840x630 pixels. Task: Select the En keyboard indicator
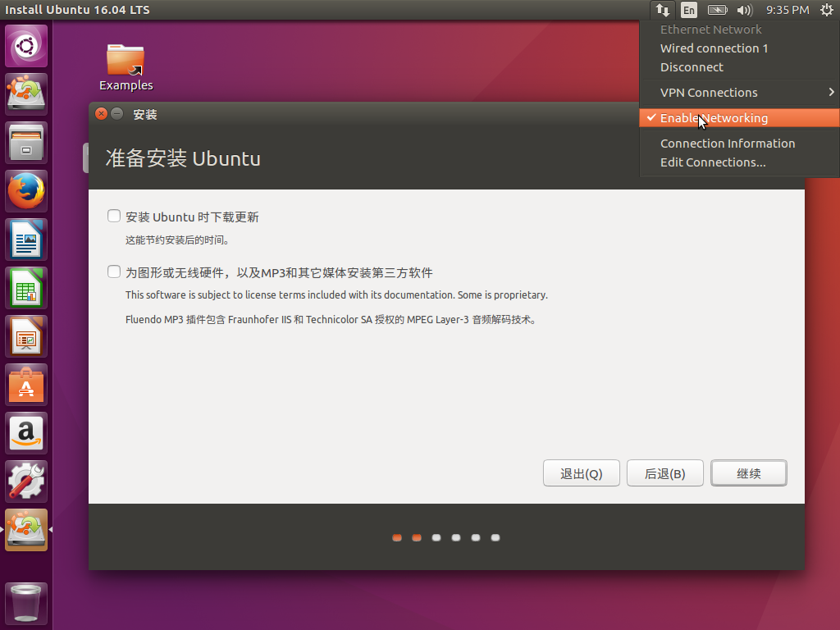coord(689,10)
